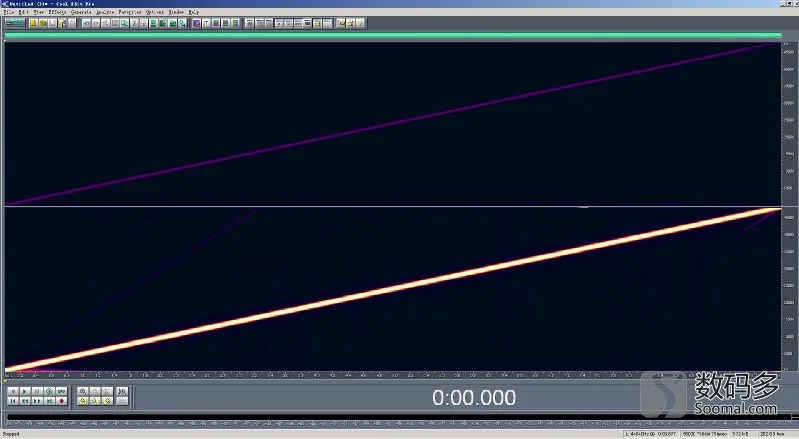Click the green magnifier toolbar icon
Viewport: 799px width, 439px height.
(x=182, y=23)
